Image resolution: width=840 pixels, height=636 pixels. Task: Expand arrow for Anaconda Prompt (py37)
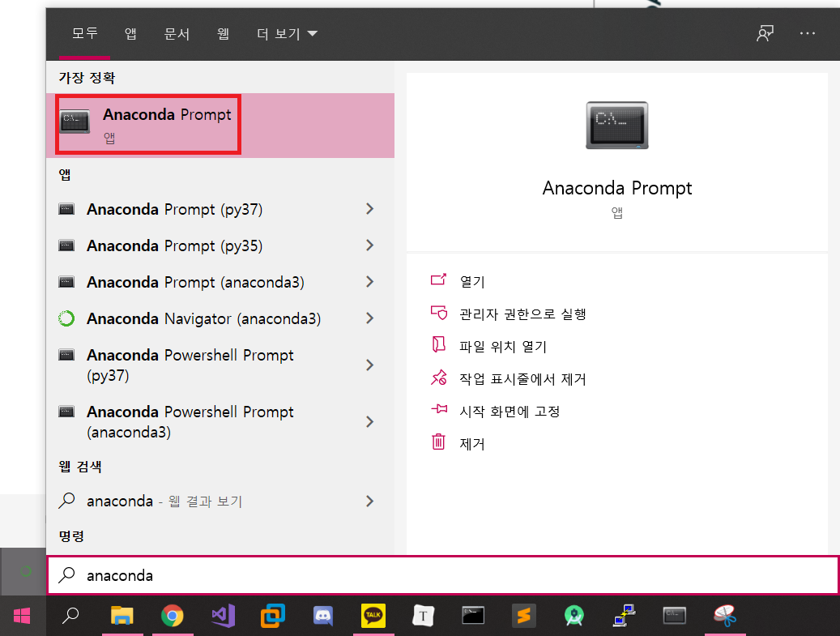pos(369,209)
